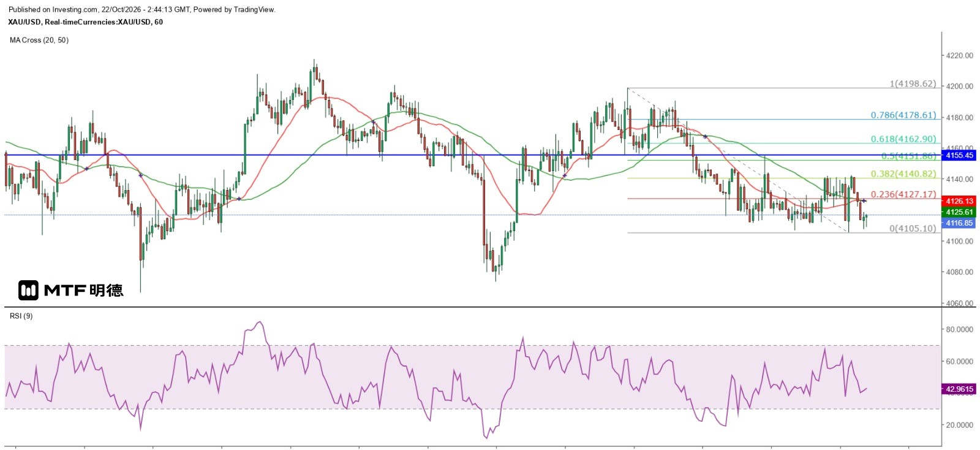Select the 0(4105.10) Fibonacci level label
Screen dimensions: 980x450
click(913, 228)
